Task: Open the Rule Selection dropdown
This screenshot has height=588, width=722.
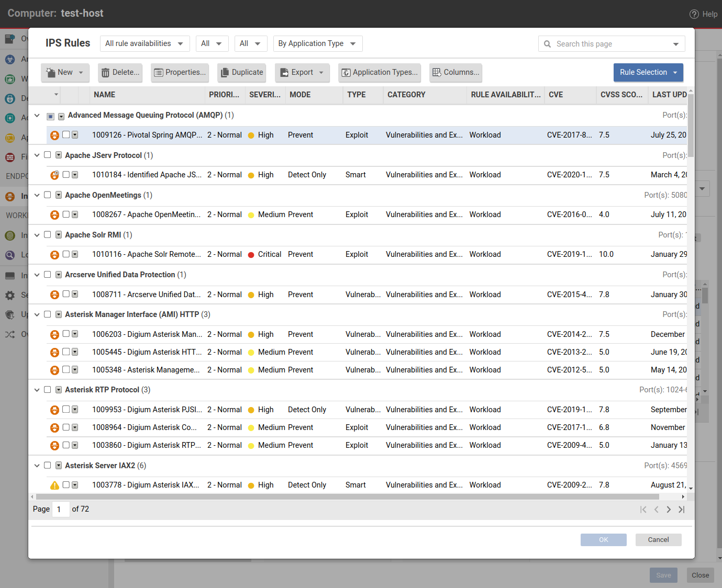Action: click(648, 72)
